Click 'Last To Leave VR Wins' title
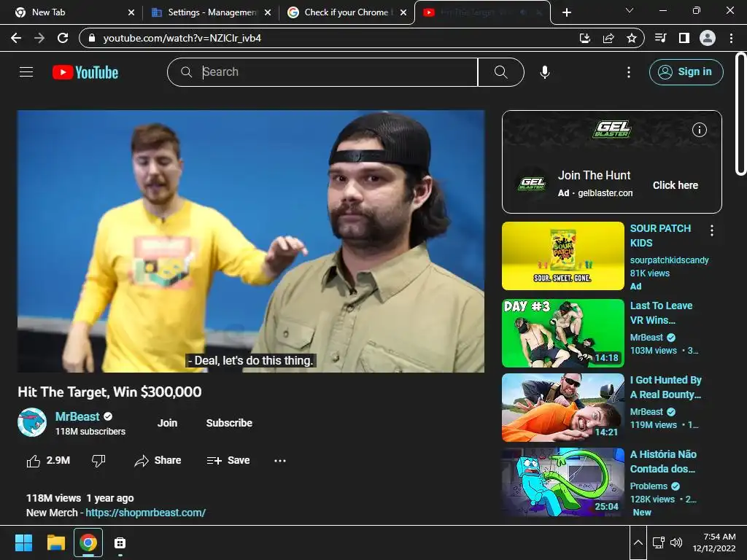 [661, 313]
